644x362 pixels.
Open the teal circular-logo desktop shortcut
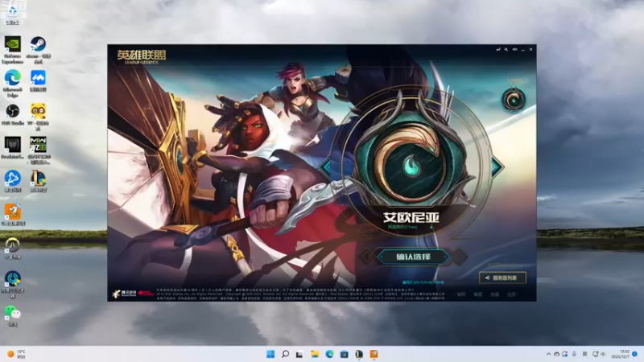click(x=13, y=285)
